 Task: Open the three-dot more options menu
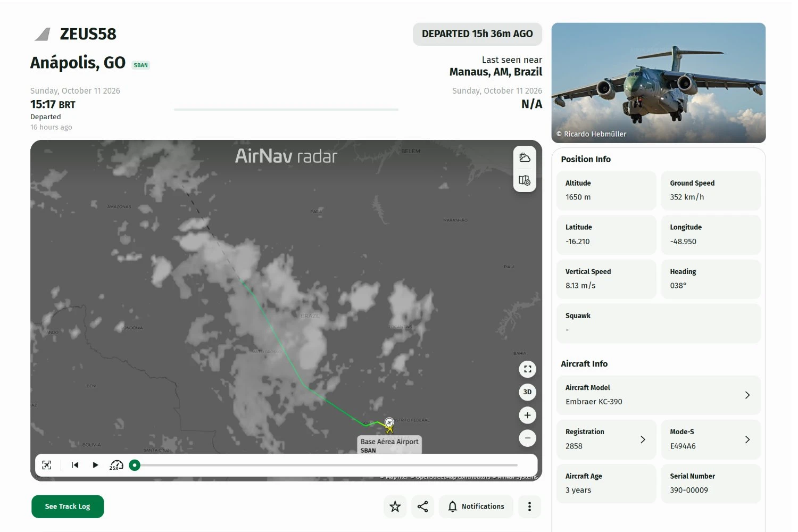(529, 506)
